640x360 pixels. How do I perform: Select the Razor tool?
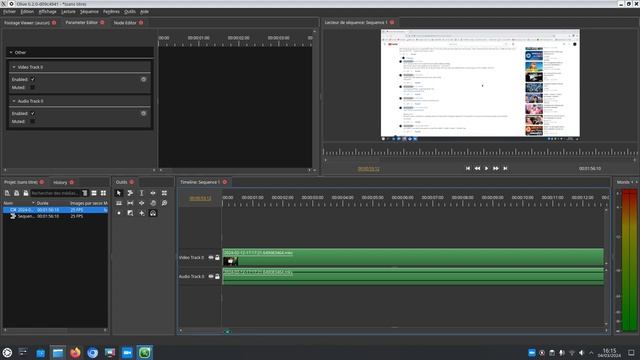(119, 203)
